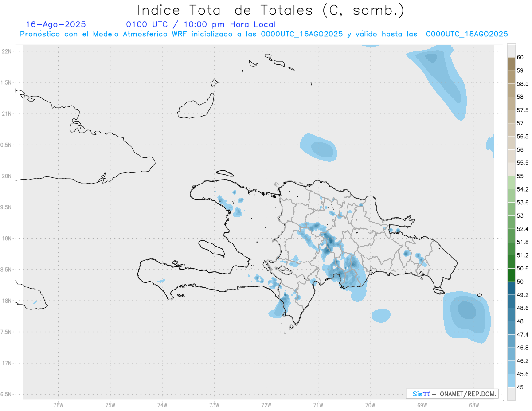Click the colorbar value '46.8'
532x411 pixels.
pos(523,348)
